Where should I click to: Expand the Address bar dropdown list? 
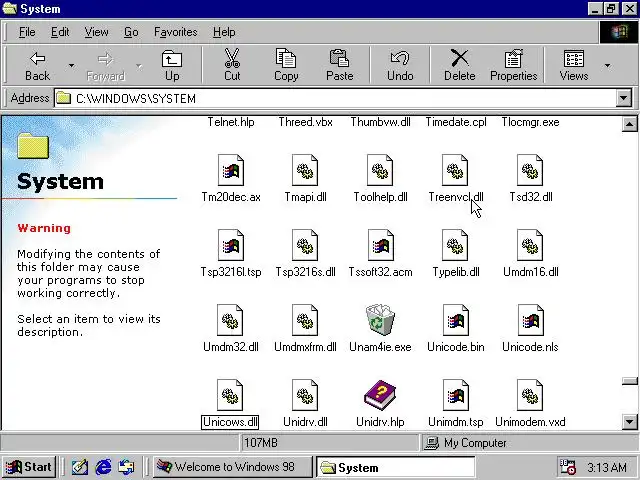pyautogui.click(x=624, y=98)
